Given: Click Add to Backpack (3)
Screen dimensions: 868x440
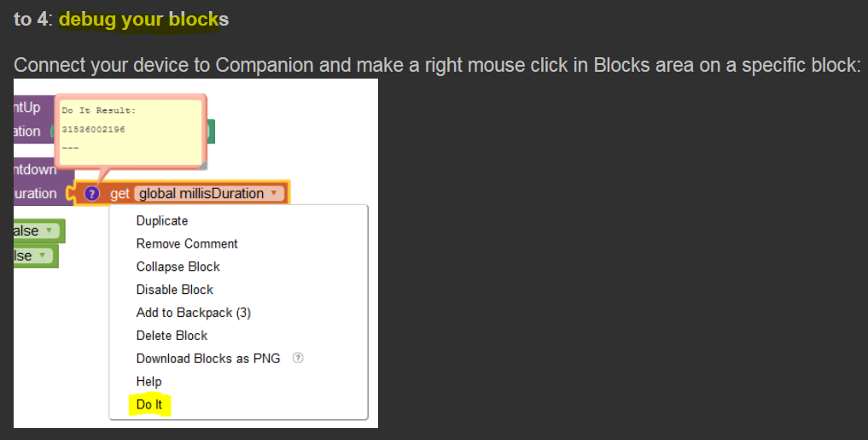Looking at the screenshot, I should tap(193, 313).
